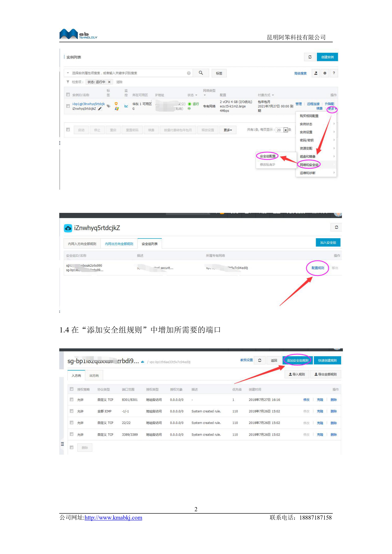Click the magnifier search button in instance list
The width and height of the screenshot is (392, 554).
[201, 73]
